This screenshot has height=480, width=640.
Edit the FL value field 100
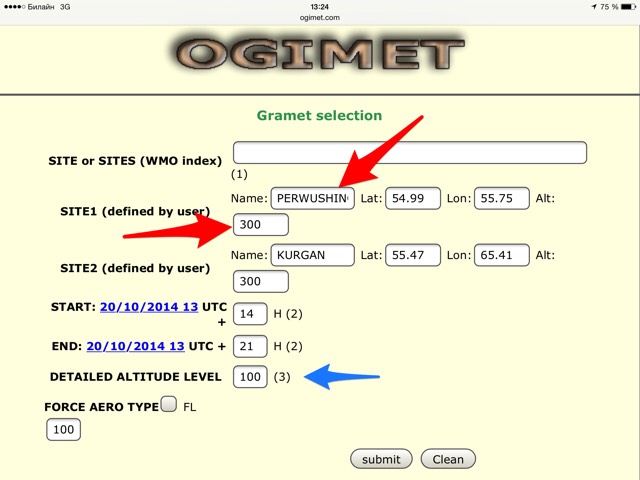click(63, 429)
